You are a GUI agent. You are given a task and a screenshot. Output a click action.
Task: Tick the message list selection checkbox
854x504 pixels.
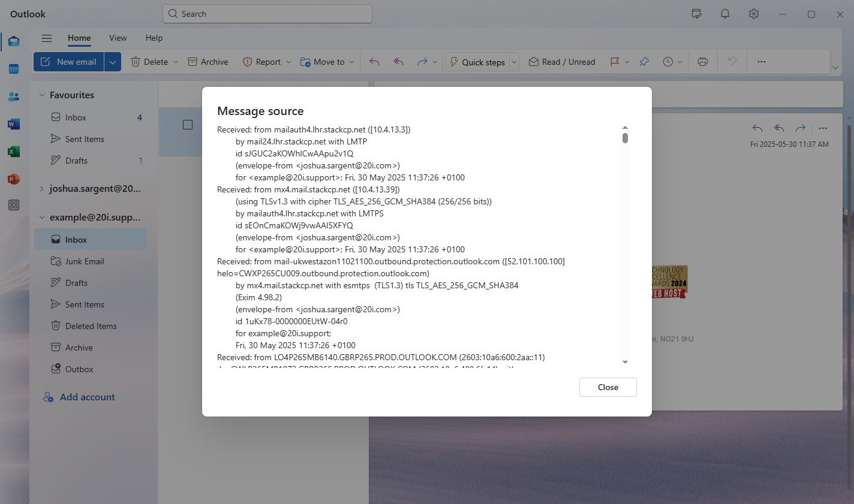click(x=188, y=125)
